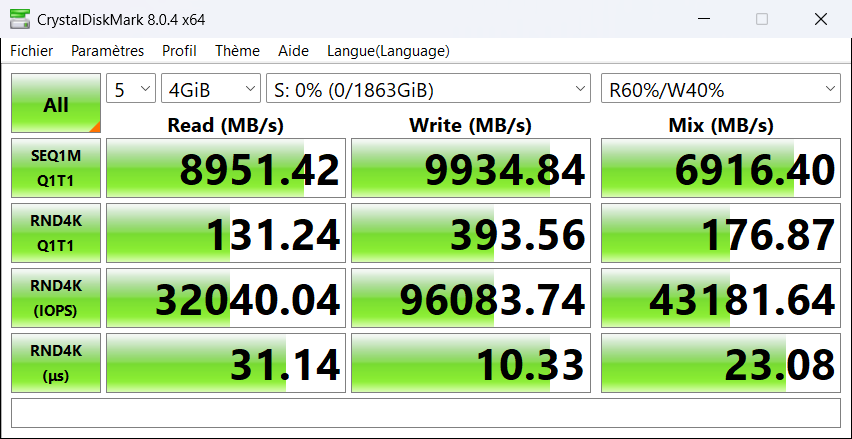Expand the 4GiB test size dropdown
The image size is (852, 439).
coord(210,90)
